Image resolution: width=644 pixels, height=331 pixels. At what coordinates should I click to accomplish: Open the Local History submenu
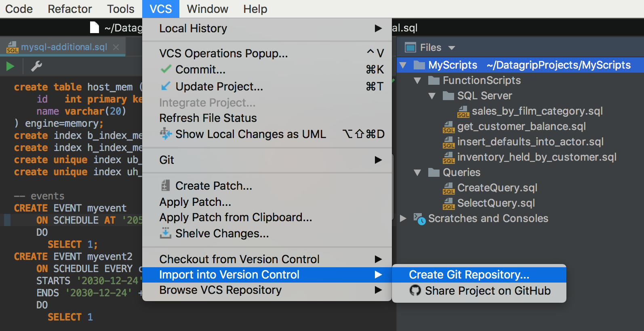coord(267,28)
